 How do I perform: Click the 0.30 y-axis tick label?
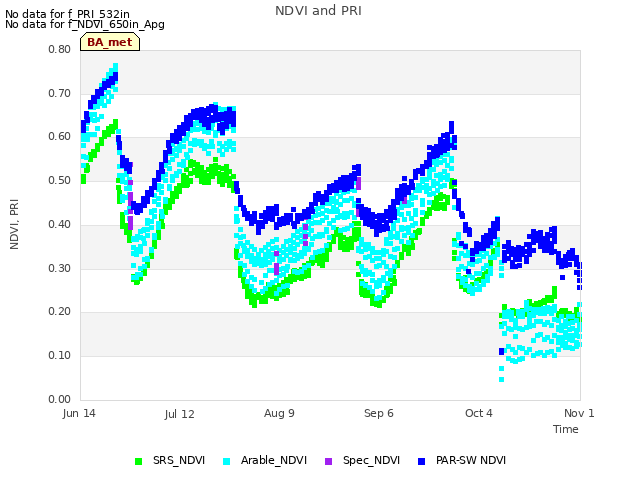coord(60,269)
